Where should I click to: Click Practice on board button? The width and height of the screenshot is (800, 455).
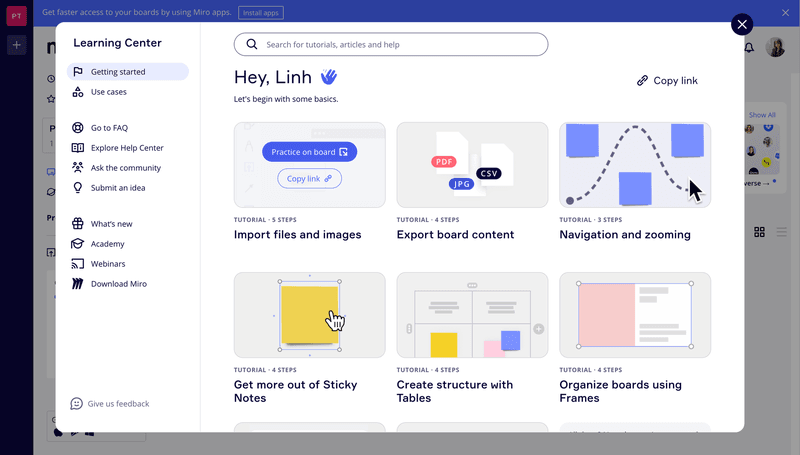pos(309,152)
